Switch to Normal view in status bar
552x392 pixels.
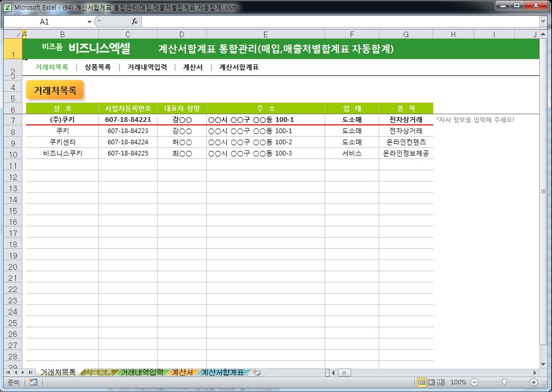(x=422, y=382)
